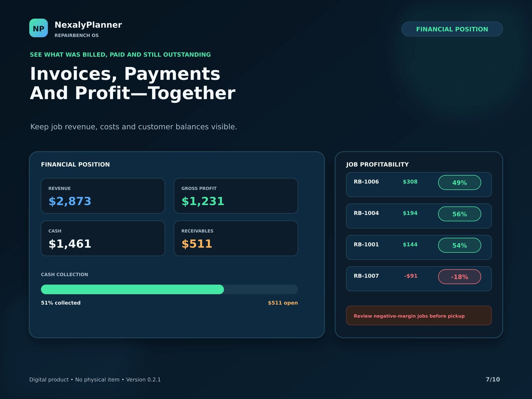Click the CASH COLLECTION label
This screenshot has width=532, height=399.
65,275
